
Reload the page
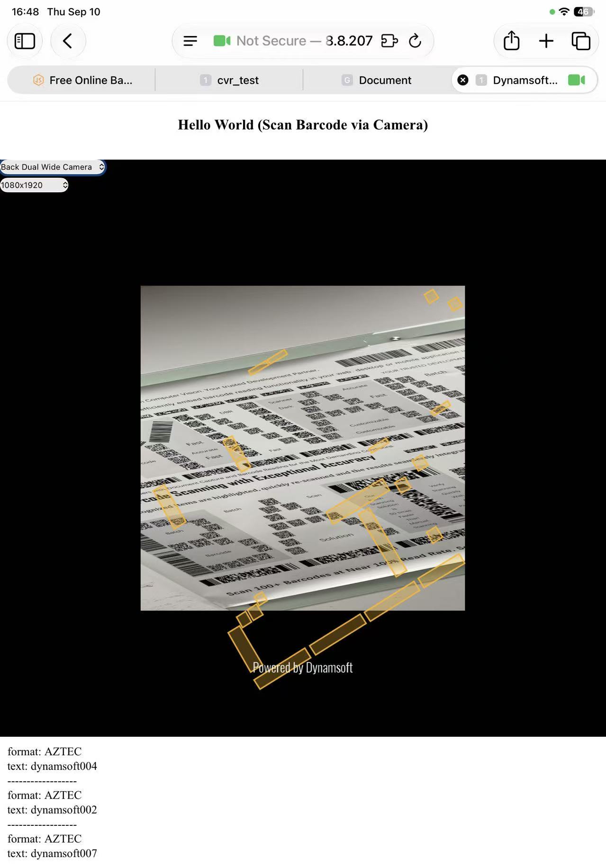[x=415, y=41]
